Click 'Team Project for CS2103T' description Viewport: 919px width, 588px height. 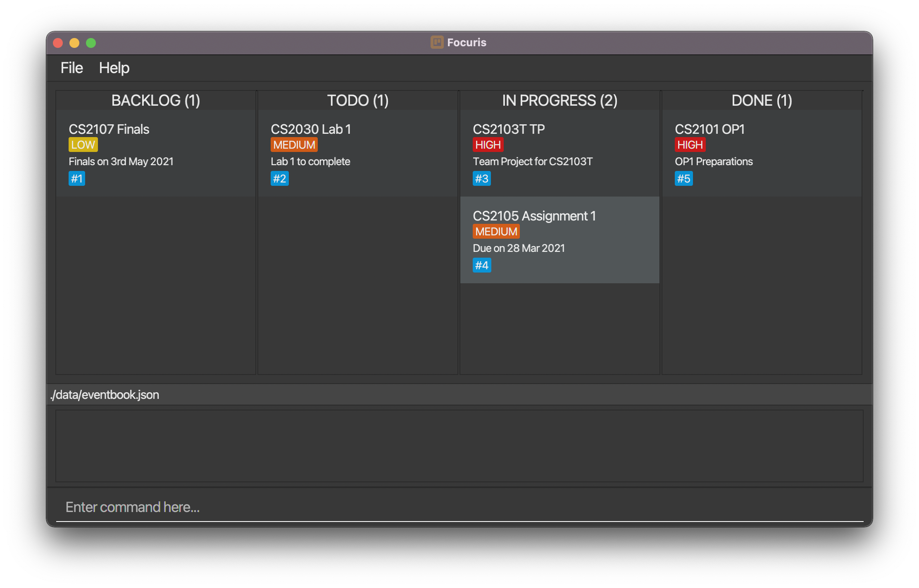tap(533, 161)
